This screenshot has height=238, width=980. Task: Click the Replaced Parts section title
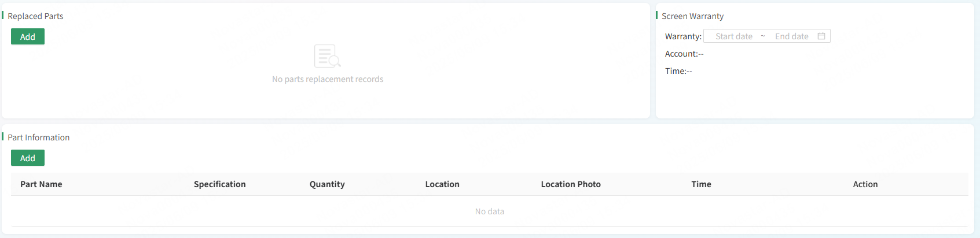pyautogui.click(x=35, y=16)
